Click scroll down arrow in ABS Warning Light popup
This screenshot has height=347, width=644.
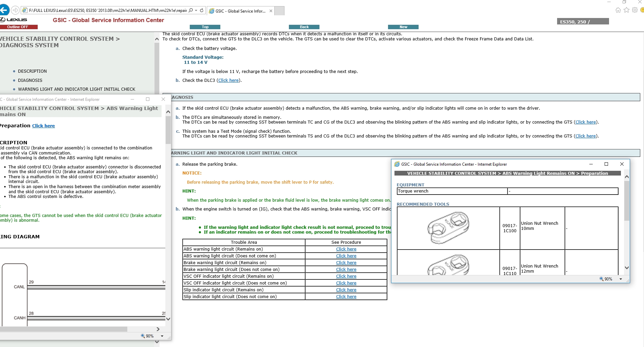pos(168,319)
